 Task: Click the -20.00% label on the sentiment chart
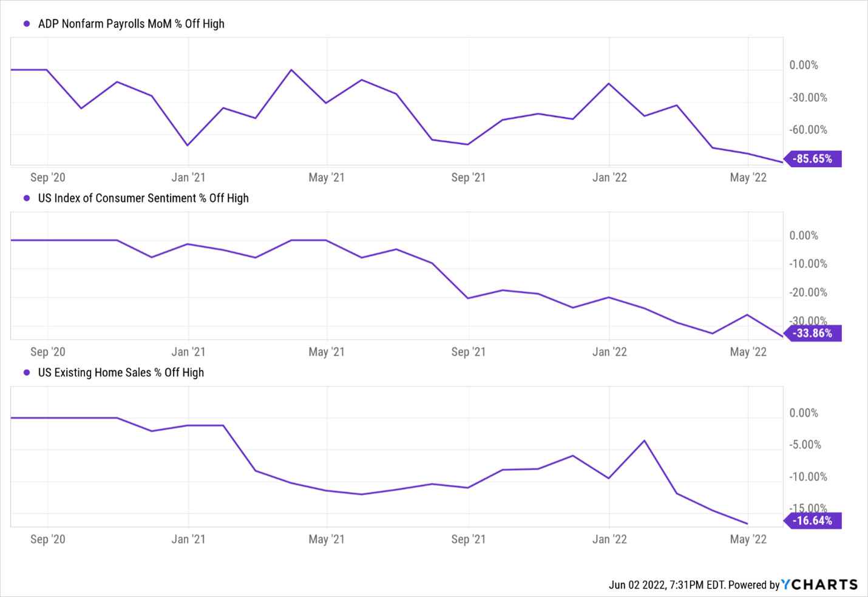point(808,292)
